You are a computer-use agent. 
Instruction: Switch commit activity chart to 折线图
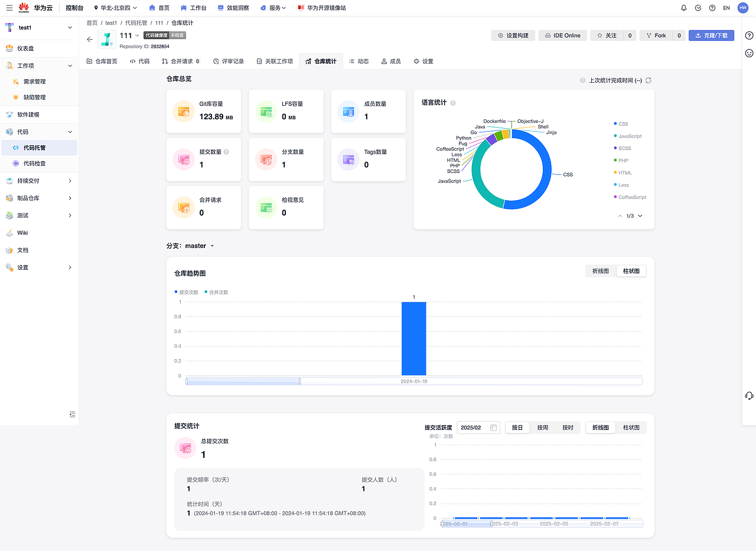(x=601, y=428)
